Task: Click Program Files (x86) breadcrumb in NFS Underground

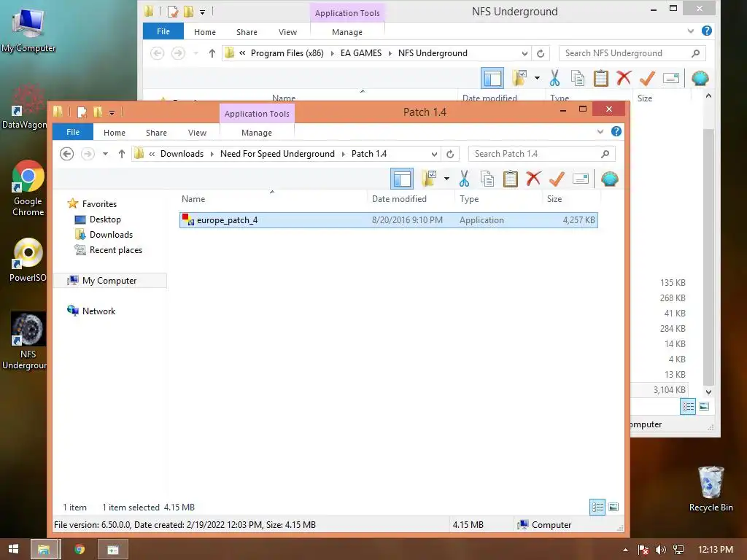Action: 287,52
